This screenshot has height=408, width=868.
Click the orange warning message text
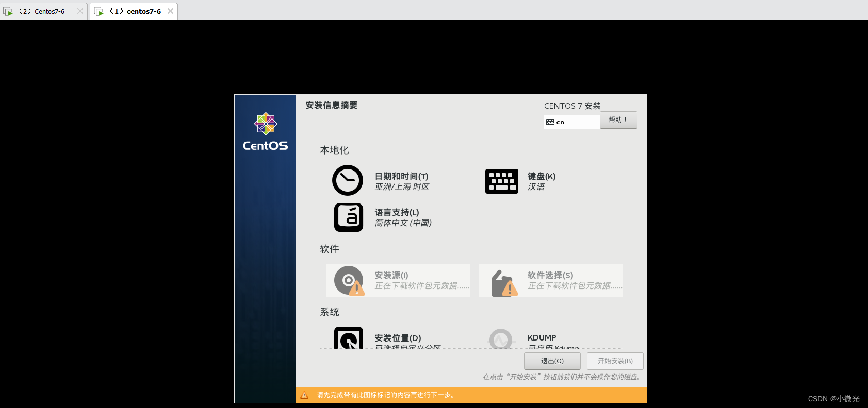point(386,395)
